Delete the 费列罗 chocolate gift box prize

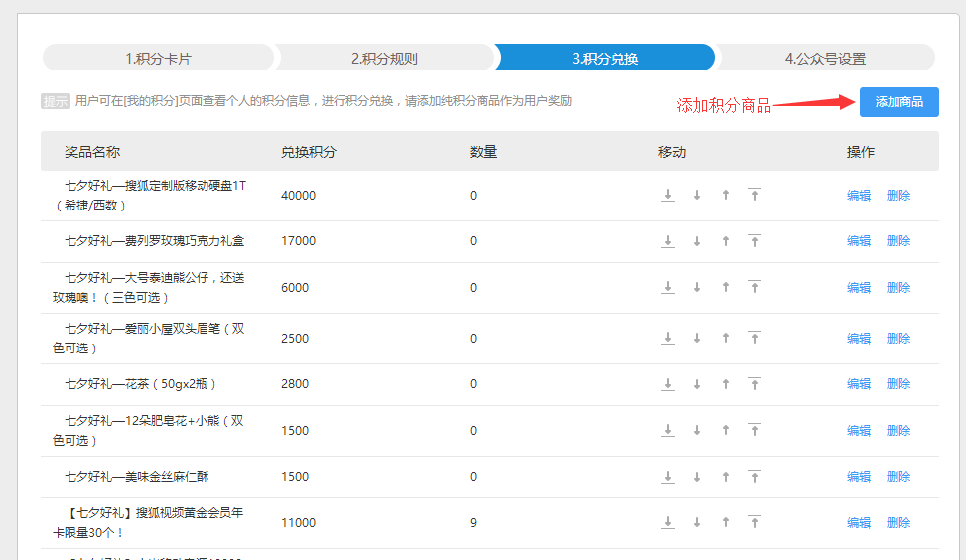(x=898, y=241)
